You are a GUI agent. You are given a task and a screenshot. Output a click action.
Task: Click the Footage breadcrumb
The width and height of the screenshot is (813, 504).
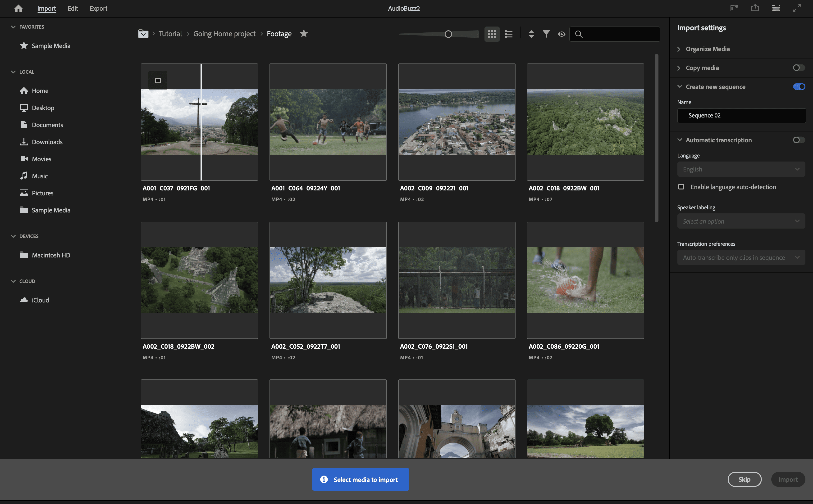click(279, 34)
